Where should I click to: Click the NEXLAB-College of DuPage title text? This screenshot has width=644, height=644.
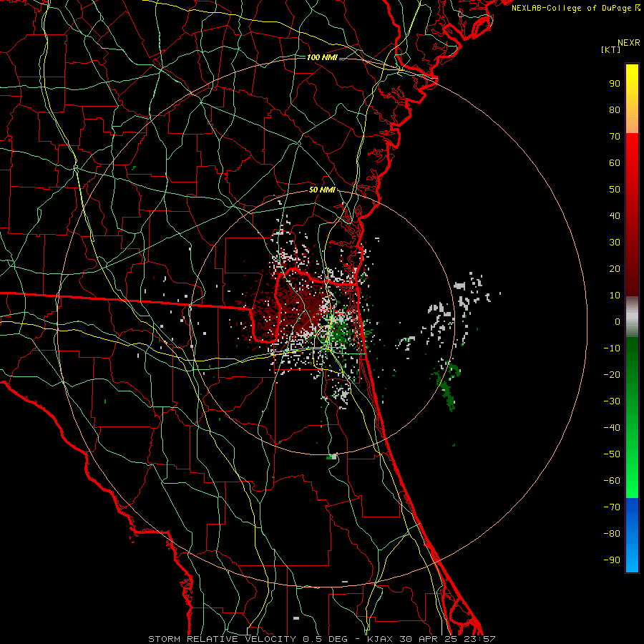(x=575, y=8)
